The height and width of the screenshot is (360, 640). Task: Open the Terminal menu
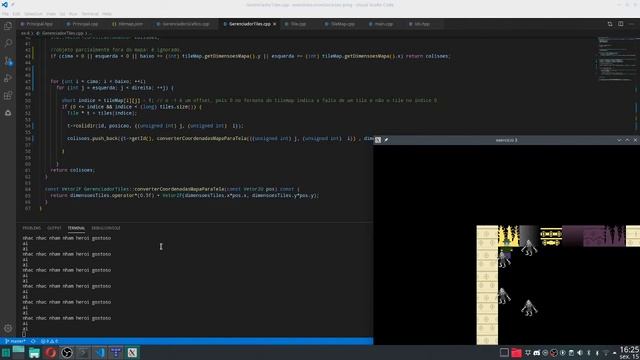point(90,14)
